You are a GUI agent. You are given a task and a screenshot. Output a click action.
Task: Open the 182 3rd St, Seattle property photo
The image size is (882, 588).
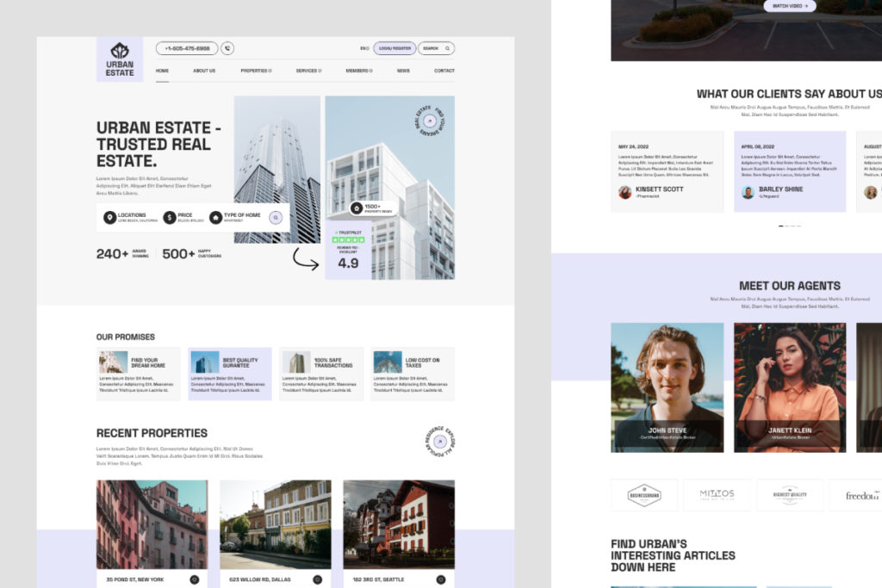click(x=399, y=524)
